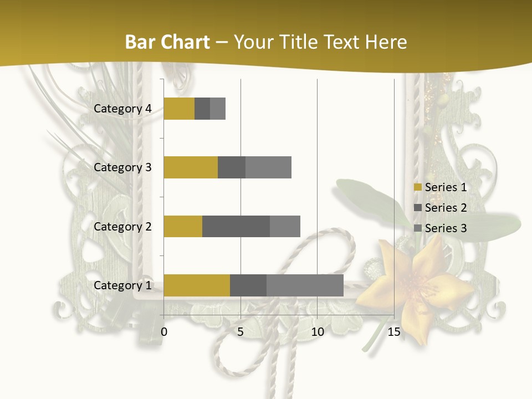Click the slide title 'Bar Chart – Your Title Text Here'
The width and height of the screenshot is (532, 399).
[266, 42]
